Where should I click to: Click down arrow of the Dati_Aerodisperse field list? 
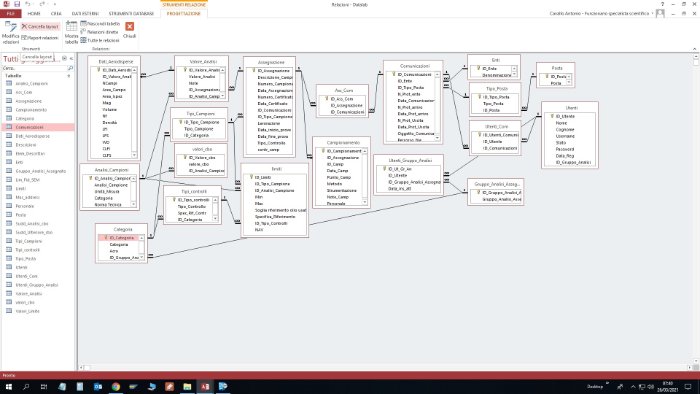pos(134,155)
